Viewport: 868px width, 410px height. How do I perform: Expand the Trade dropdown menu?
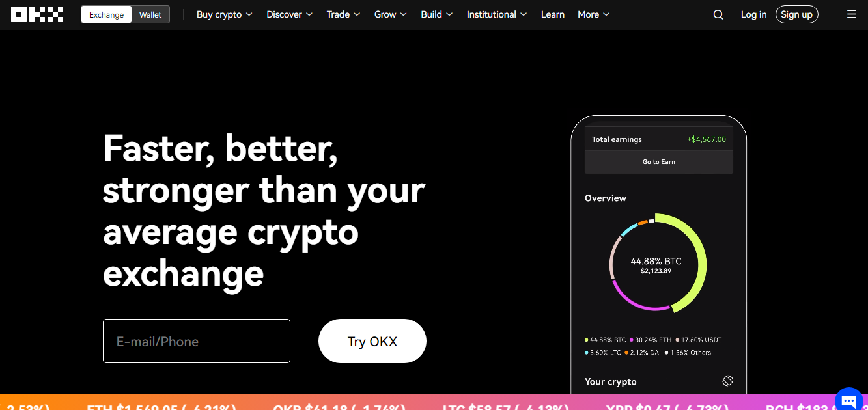click(344, 14)
